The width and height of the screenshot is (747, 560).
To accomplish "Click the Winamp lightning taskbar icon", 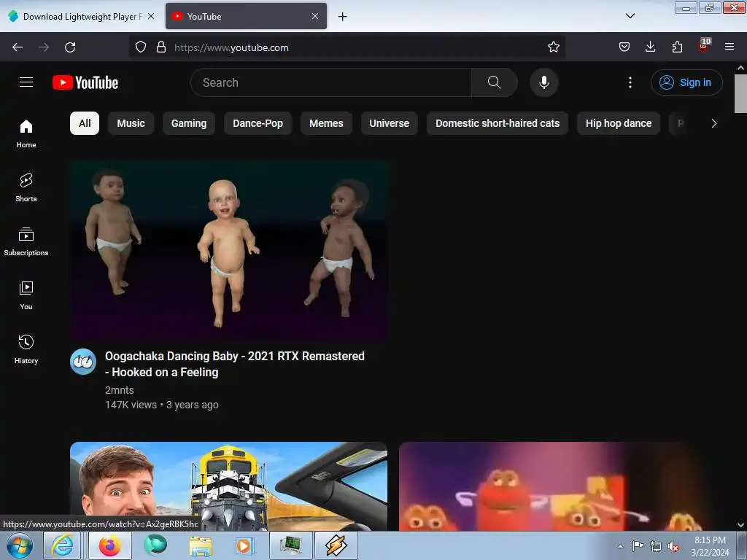I will 336,545.
